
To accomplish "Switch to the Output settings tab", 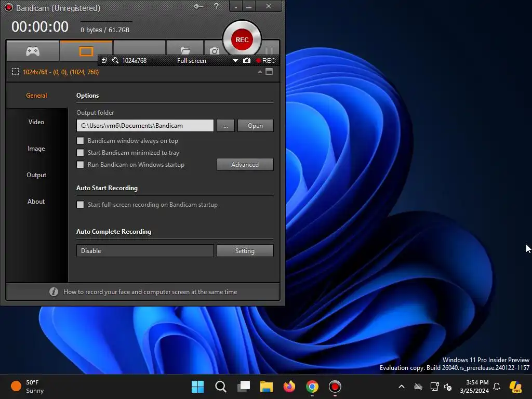I will (x=36, y=175).
